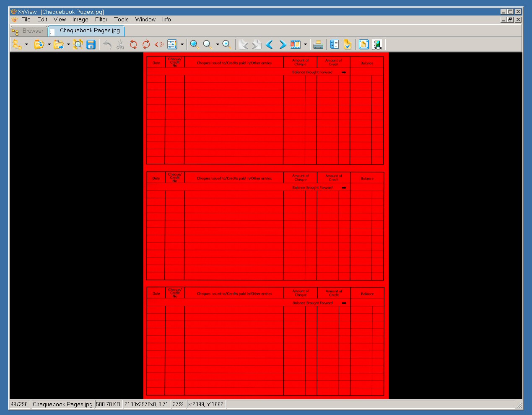The height and width of the screenshot is (415, 532).
Task: Restore the inner document window
Action: click(511, 20)
